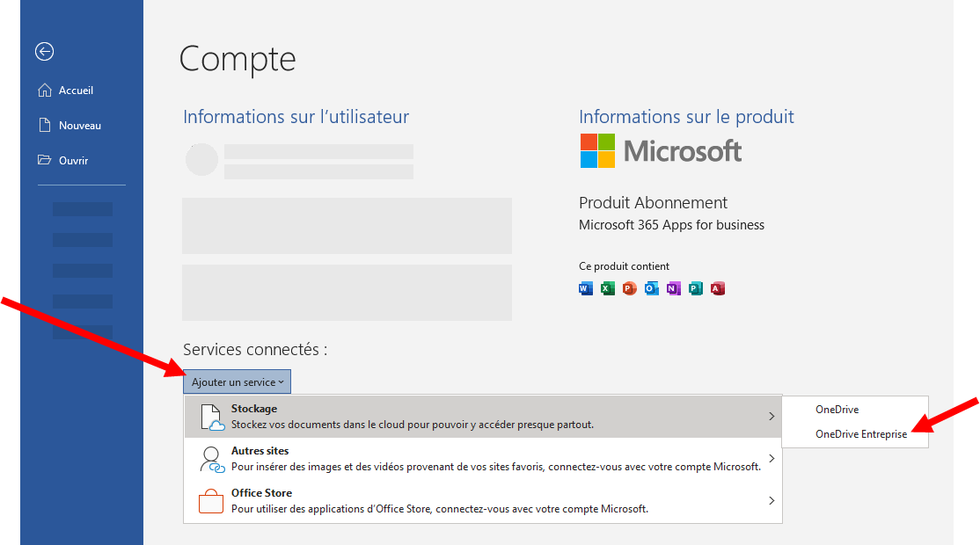Click the Informations sur l'utilisateur heading
The image size is (980, 545).
pos(296,117)
